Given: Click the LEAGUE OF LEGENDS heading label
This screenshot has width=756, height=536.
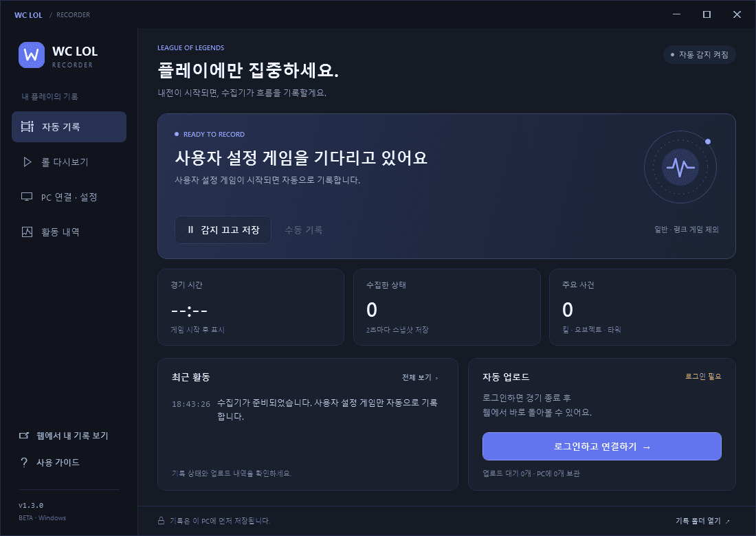Looking at the screenshot, I should click(x=190, y=47).
